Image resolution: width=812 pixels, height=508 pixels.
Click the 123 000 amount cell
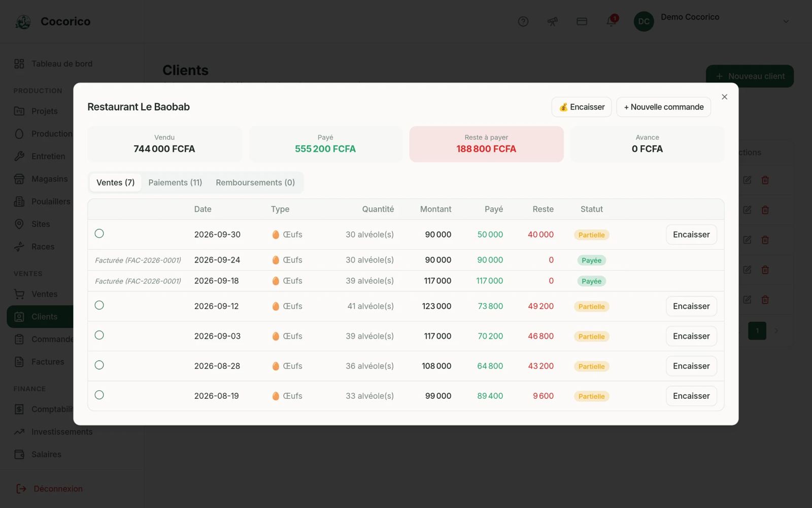tap(436, 306)
